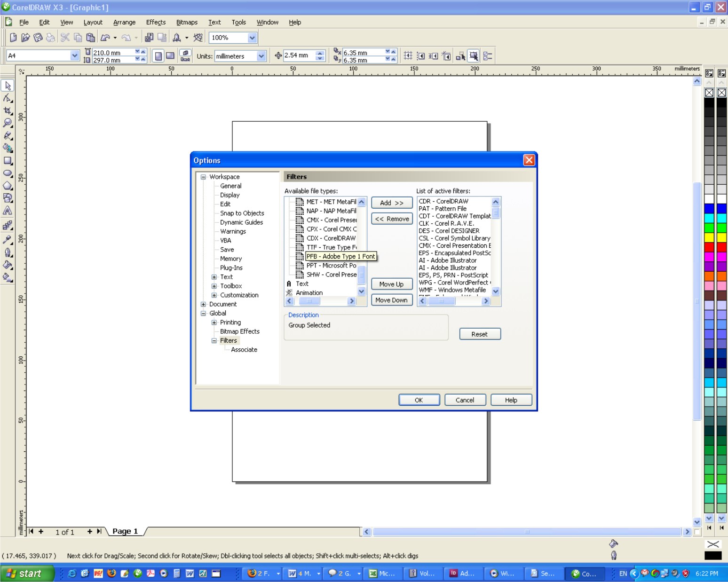Toggle landscape page orientation
Screen dimensions: 728x582
pyautogui.click(x=170, y=56)
